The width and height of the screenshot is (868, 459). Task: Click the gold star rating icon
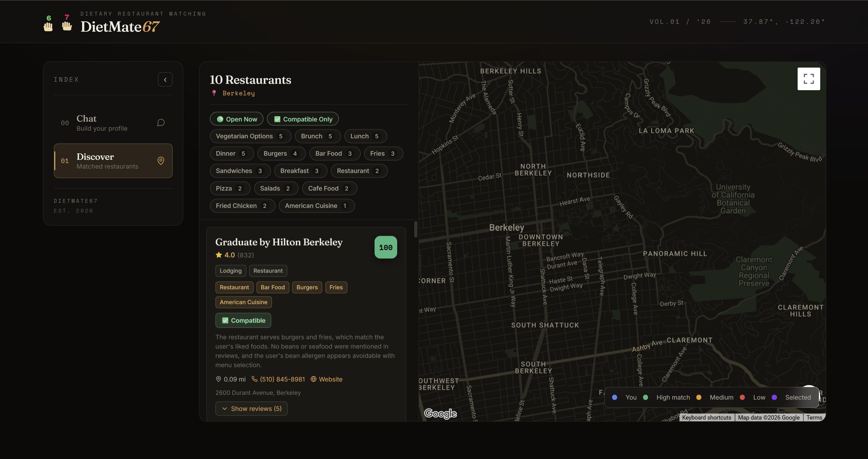pos(219,255)
